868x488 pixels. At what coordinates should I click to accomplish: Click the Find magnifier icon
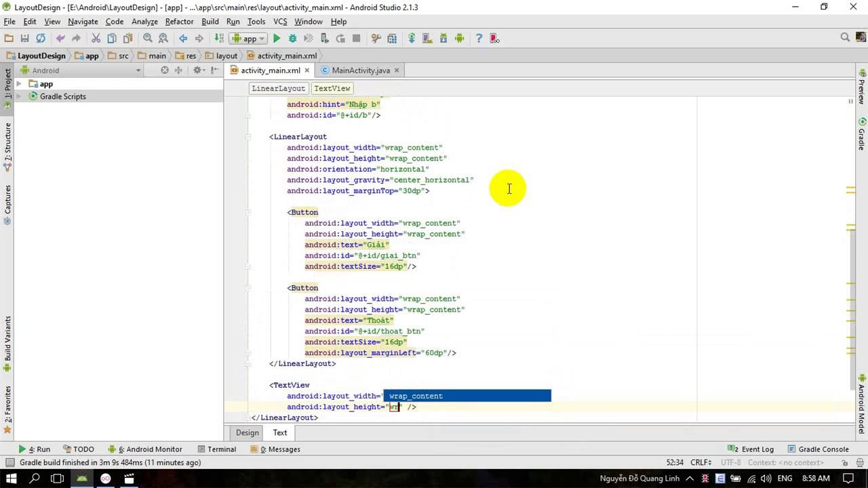[147, 39]
